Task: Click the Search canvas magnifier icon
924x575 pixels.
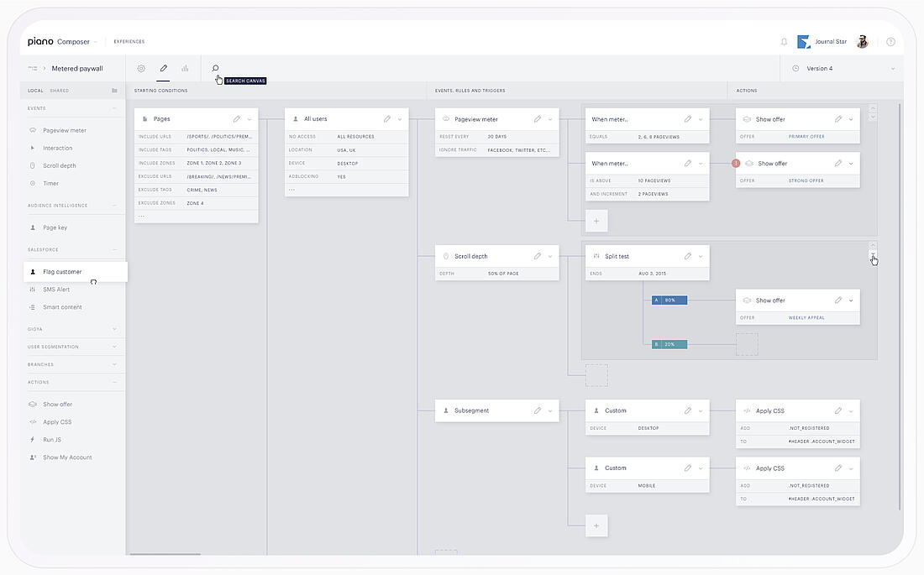Action: coord(215,68)
